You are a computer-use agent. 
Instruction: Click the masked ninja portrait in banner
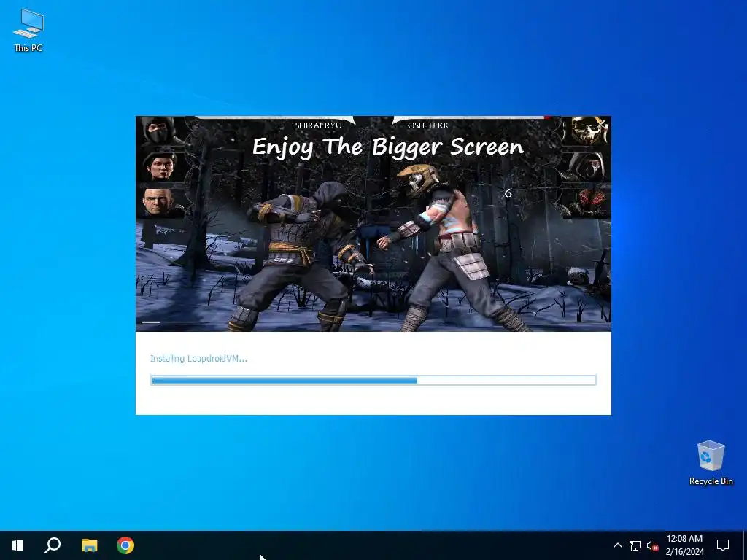[159, 130]
